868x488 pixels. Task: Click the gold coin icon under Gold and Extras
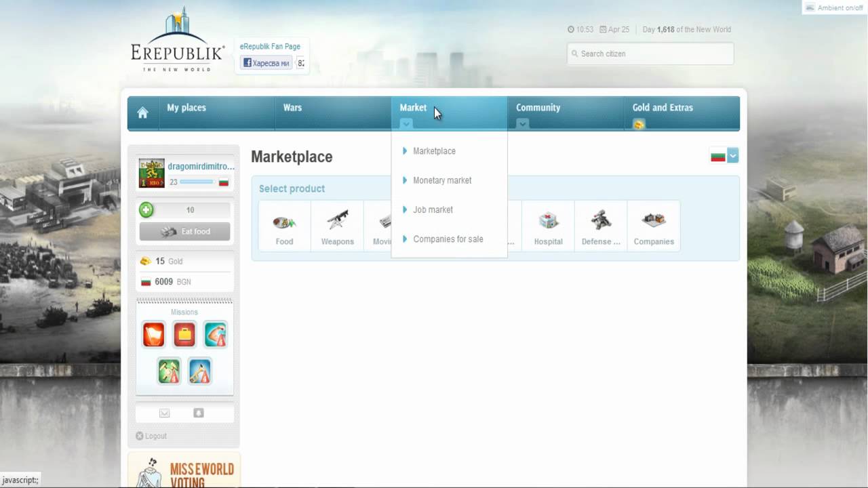coord(639,124)
